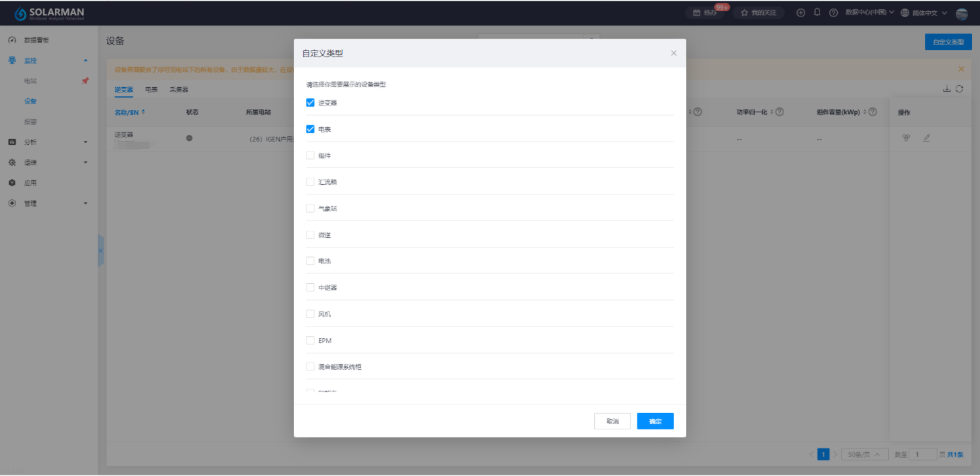Click the refresh icon above table
Image resolution: width=980 pixels, height=476 pixels.
pos(959,89)
